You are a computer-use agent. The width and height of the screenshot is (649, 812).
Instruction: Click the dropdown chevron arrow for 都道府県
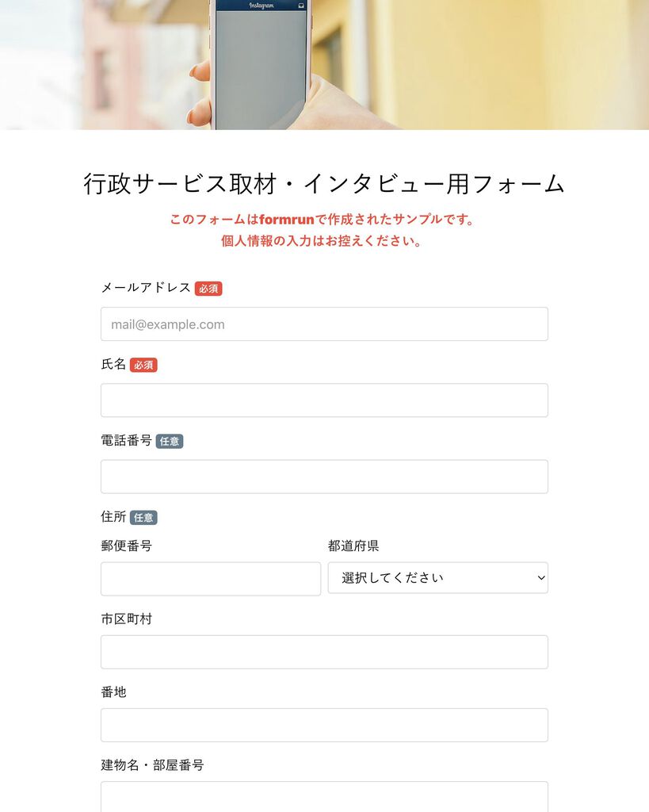pyautogui.click(x=540, y=578)
